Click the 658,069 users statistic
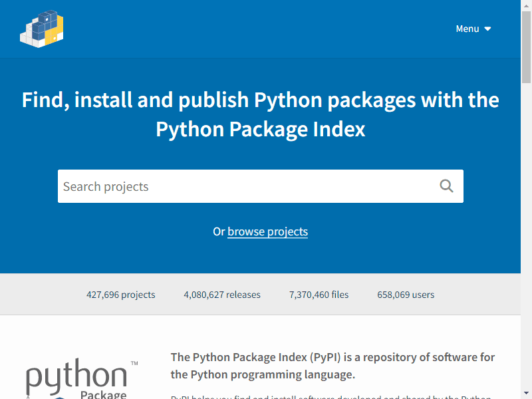Screen dimensions: 532x399 point(406,295)
